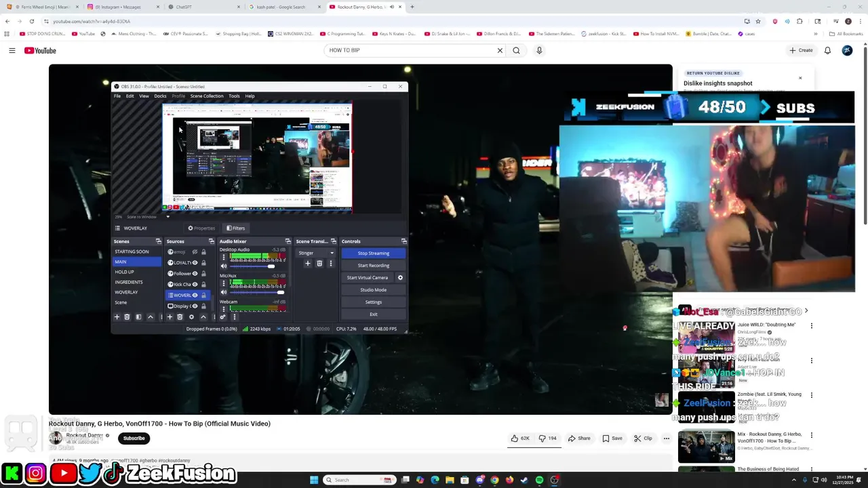
Task: Hide the Display Capture source eye
Action: (195, 306)
